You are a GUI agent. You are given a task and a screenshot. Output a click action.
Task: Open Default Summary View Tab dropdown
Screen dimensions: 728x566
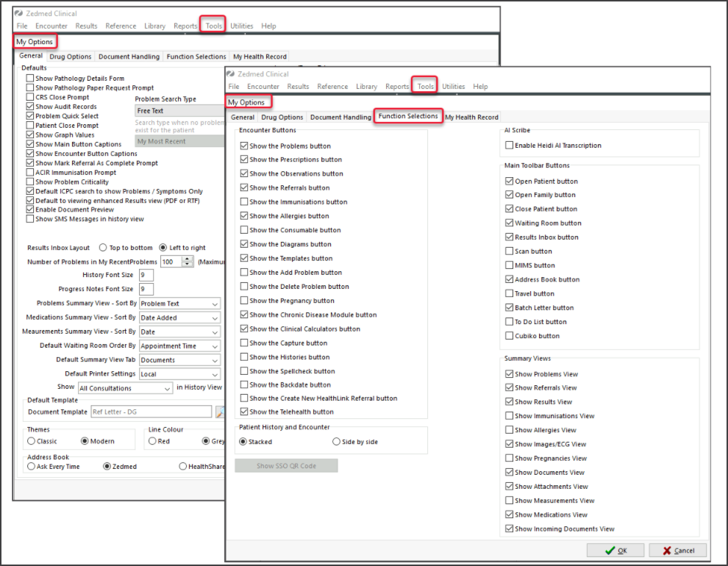click(179, 360)
